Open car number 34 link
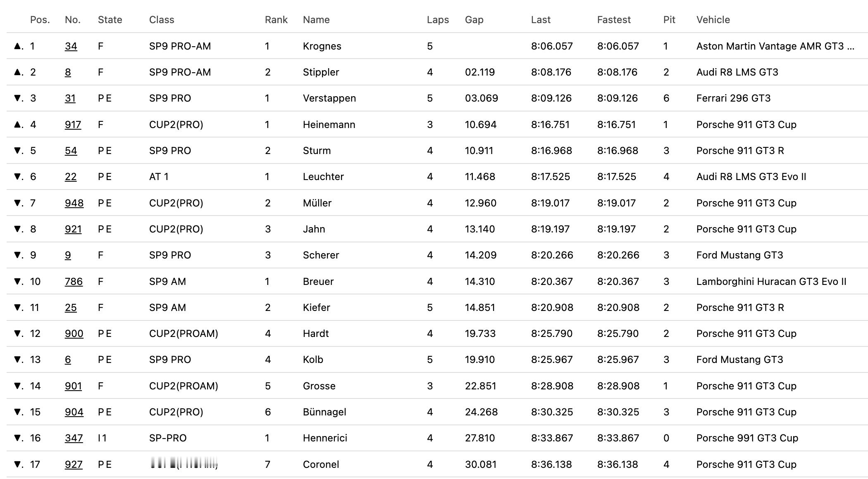The height and width of the screenshot is (479, 868). pos(71,46)
